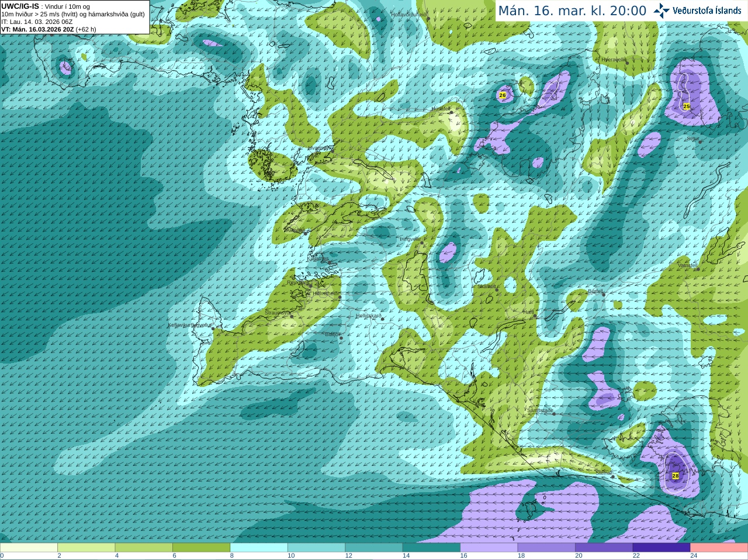Click the Steinar station label

(604, 472)
